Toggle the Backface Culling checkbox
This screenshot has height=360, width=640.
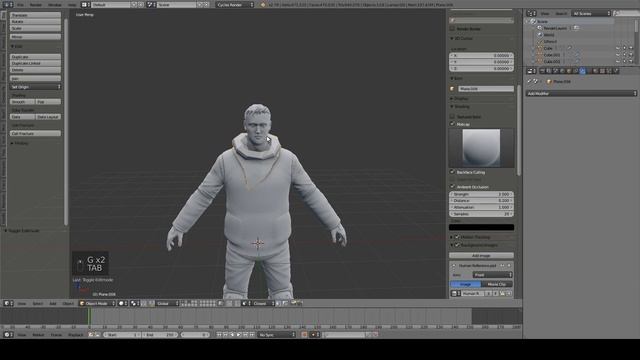click(452, 172)
